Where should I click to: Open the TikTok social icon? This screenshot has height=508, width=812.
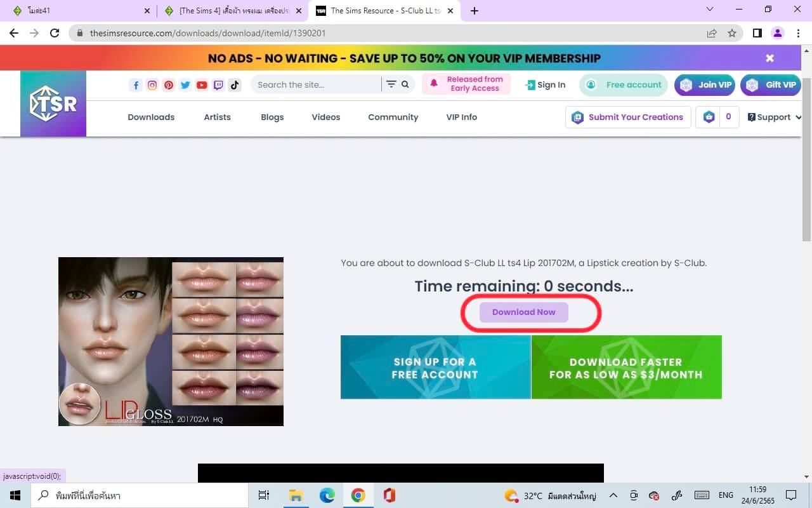pos(235,85)
